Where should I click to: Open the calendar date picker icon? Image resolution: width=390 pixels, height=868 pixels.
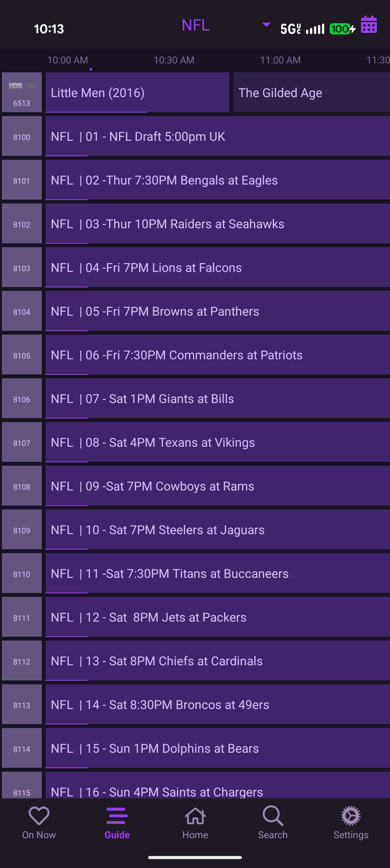(x=369, y=25)
